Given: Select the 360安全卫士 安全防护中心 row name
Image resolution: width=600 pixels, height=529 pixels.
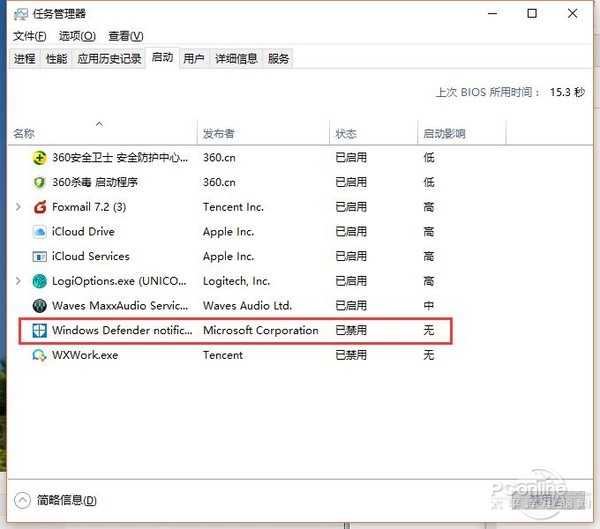Looking at the screenshot, I should pyautogui.click(x=120, y=158).
